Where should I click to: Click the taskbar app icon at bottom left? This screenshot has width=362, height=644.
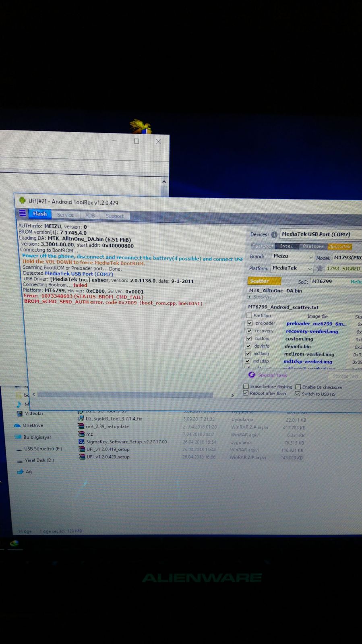pyautogui.click(x=14, y=544)
